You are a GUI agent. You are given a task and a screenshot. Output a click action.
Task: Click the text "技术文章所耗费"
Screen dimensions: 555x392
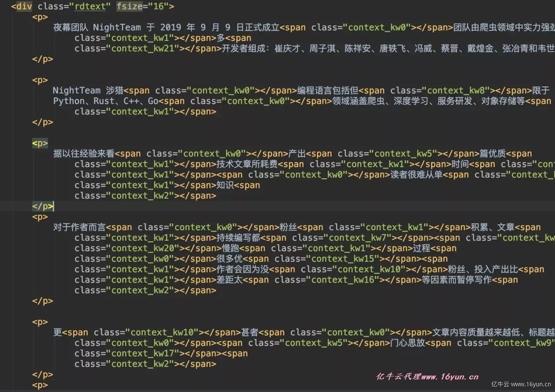(x=247, y=164)
